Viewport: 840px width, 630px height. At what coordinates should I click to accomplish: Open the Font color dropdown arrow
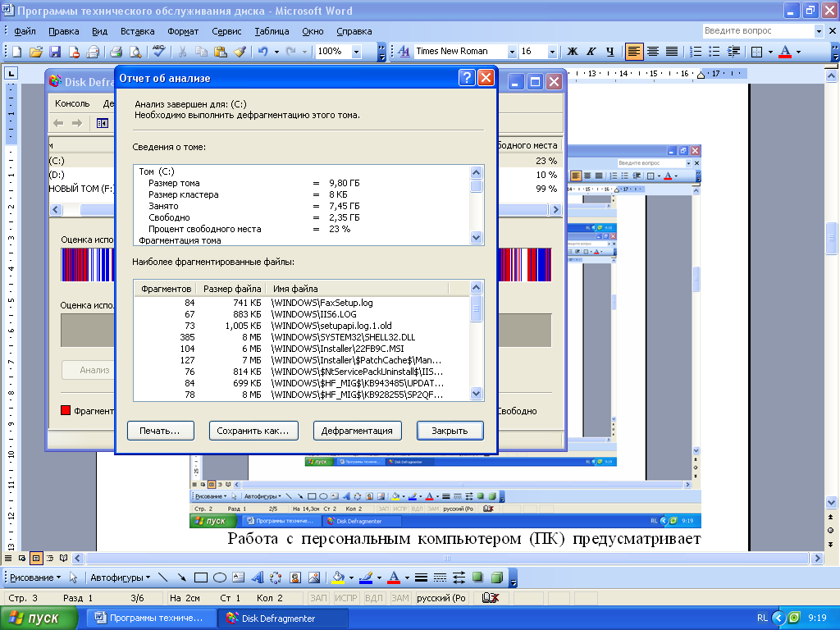(x=798, y=52)
